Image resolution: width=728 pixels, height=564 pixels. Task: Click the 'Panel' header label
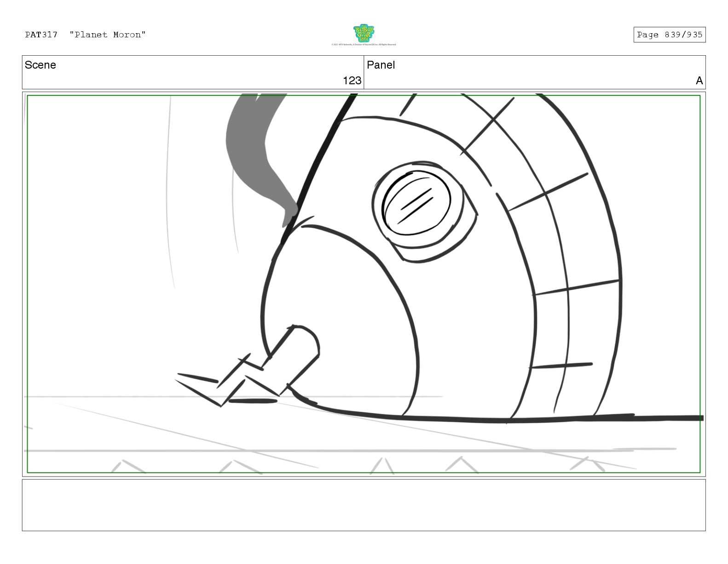tap(381, 65)
